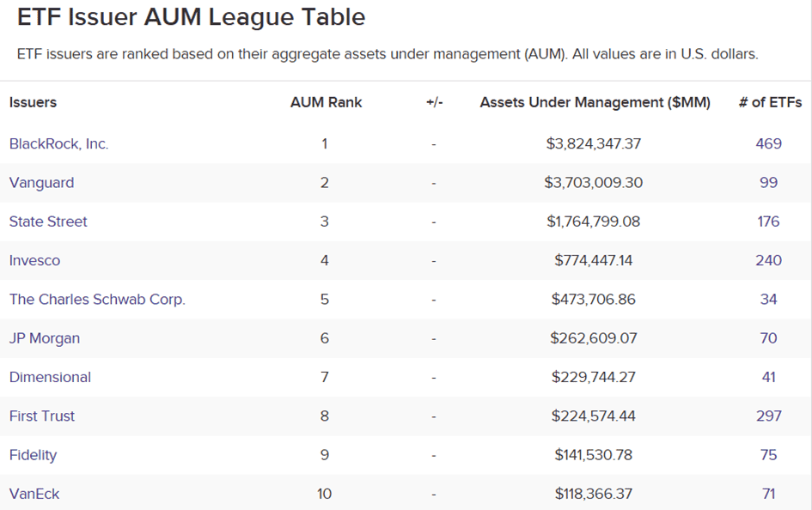This screenshot has width=812, height=510.
Task: Open the BlackRock, Inc. issuer link
Action: point(58,144)
